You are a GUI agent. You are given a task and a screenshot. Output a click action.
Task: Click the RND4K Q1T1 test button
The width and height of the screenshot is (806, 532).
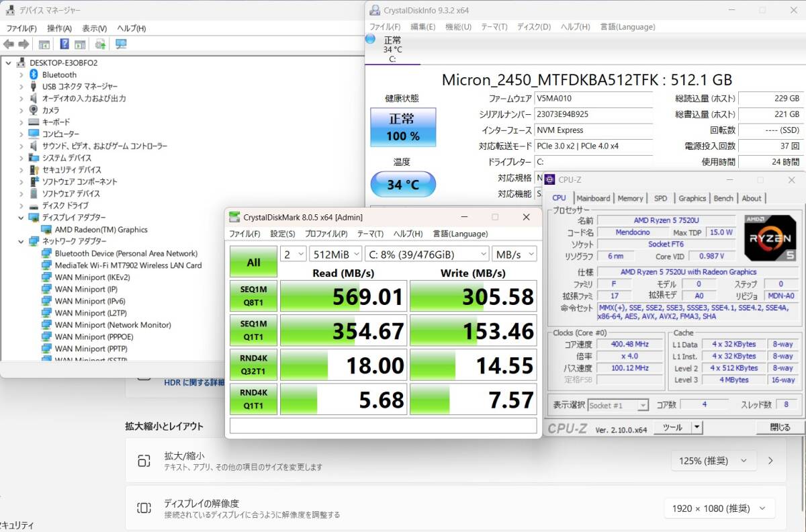coord(253,399)
